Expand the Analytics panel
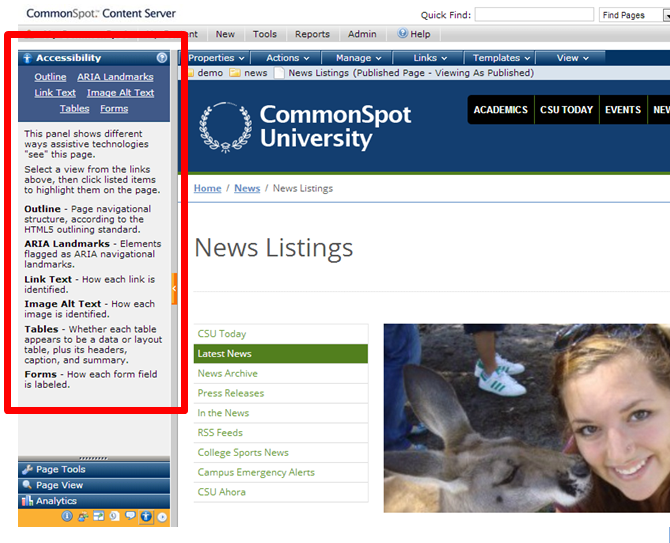 click(x=94, y=501)
